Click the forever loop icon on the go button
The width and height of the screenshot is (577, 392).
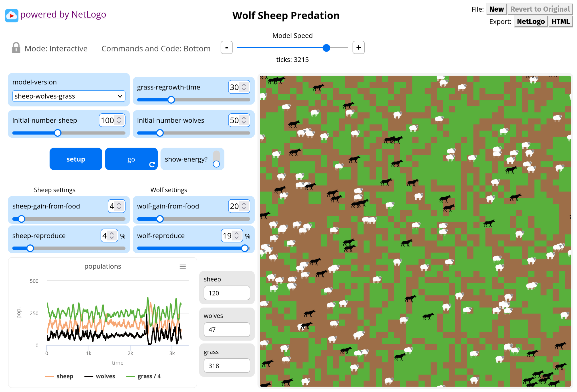[152, 165]
